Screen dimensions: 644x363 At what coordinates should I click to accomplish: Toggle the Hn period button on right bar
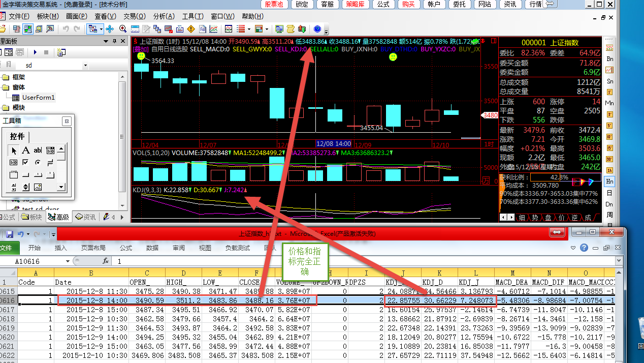[x=610, y=181]
